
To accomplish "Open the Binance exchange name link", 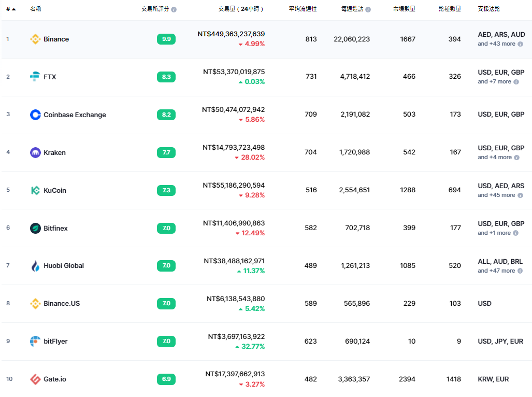I will coord(56,39).
